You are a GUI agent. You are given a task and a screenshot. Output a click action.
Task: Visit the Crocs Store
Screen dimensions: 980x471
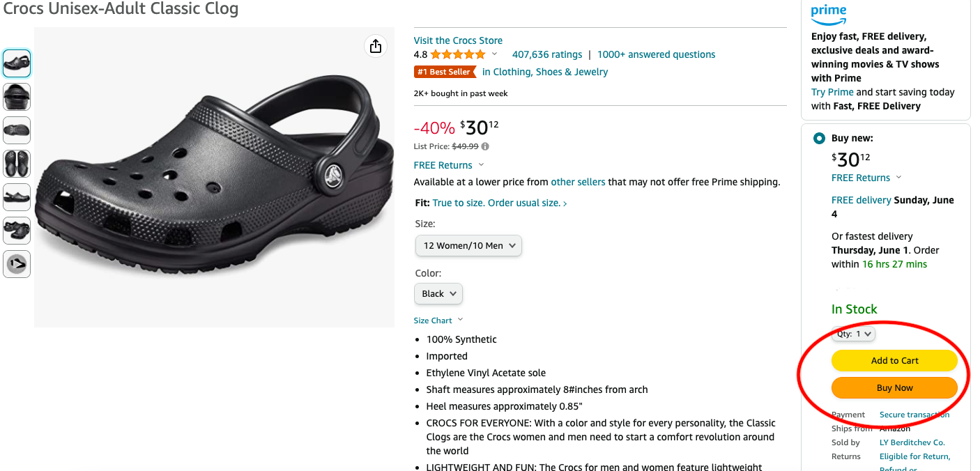(x=457, y=40)
